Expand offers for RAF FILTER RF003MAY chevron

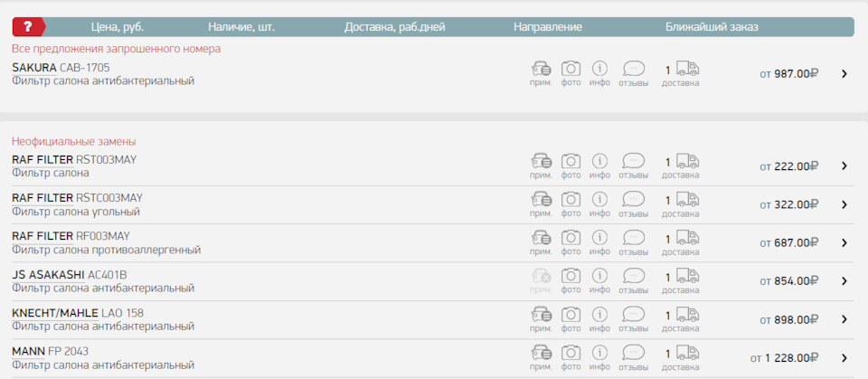[844, 242]
